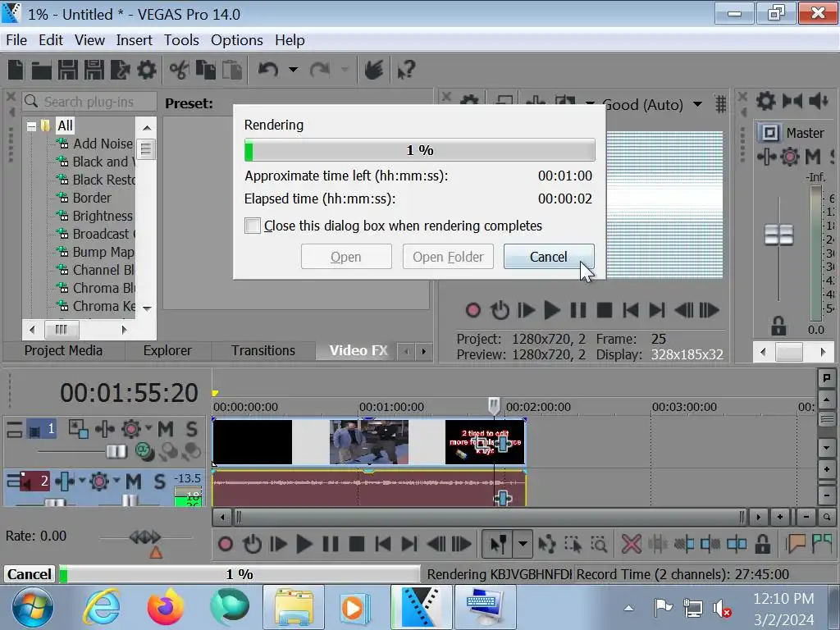Viewport: 840px width, 630px height.
Task: Toggle Mute on audio track 2
Action: [x=134, y=481]
